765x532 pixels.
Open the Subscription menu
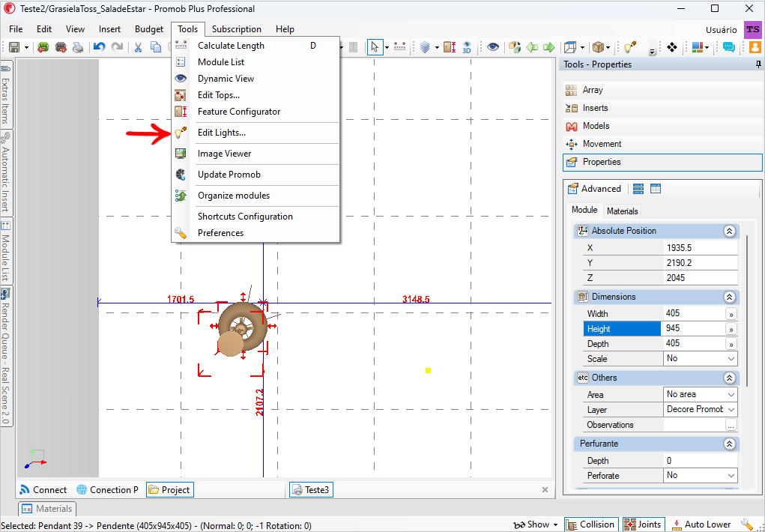coord(237,29)
